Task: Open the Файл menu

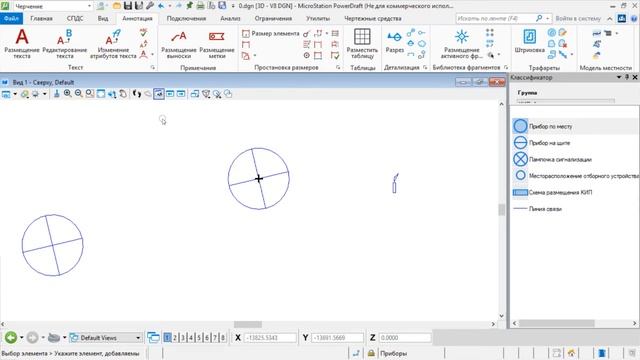Action: point(11,18)
